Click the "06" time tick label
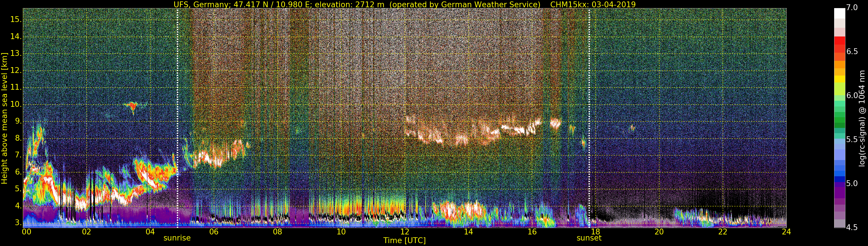The height and width of the screenshot is (246, 868). pos(214,232)
